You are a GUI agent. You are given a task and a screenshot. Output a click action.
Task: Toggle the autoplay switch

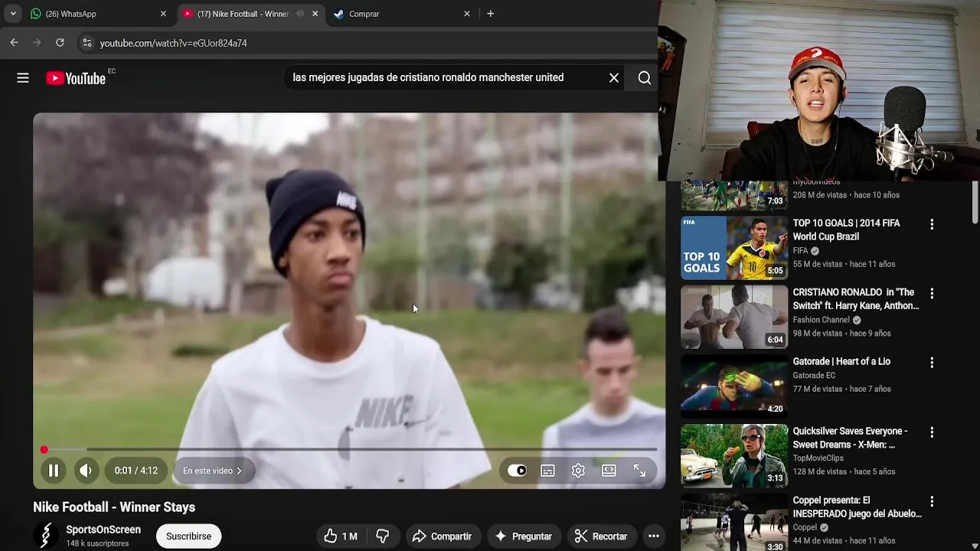tap(518, 471)
